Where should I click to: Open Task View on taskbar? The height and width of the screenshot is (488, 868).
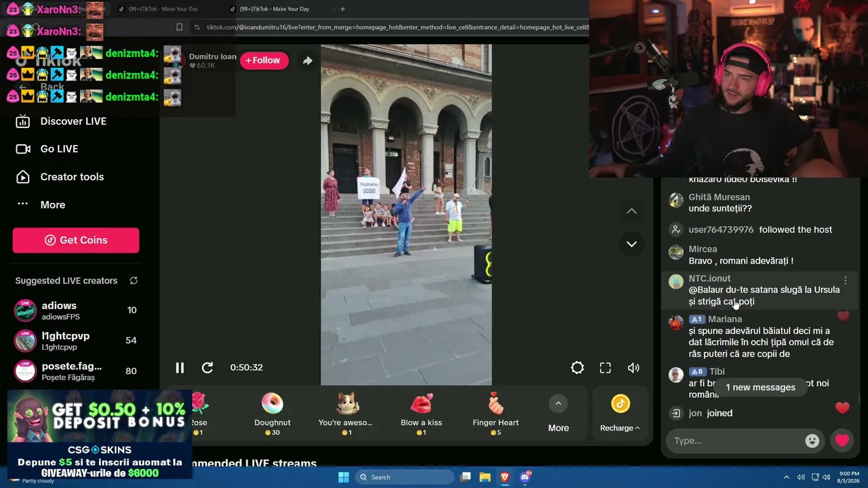pyautogui.click(x=465, y=477)
